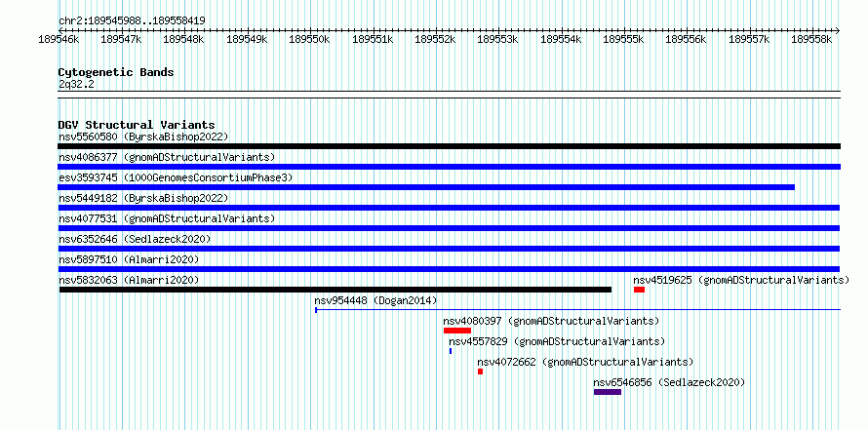868x430 pixels.
Task: Click the 189558k ruler position
Action: pos(811,39)
